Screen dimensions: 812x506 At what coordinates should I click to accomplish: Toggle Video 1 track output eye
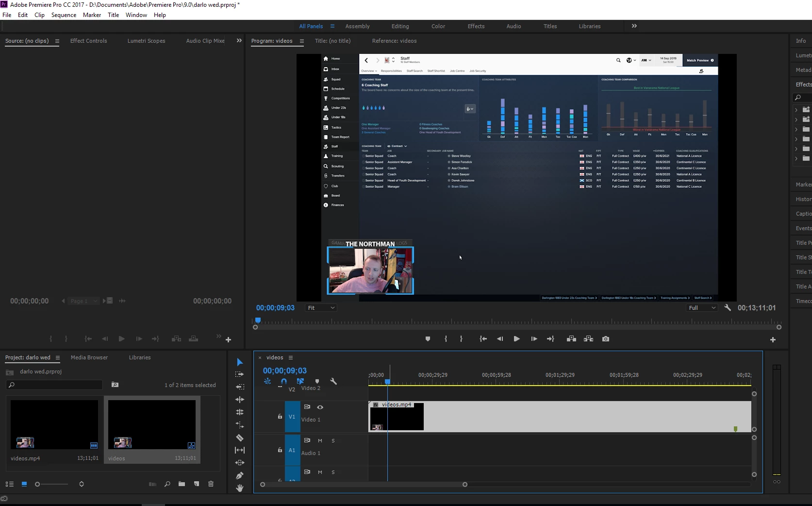point(320,407)
